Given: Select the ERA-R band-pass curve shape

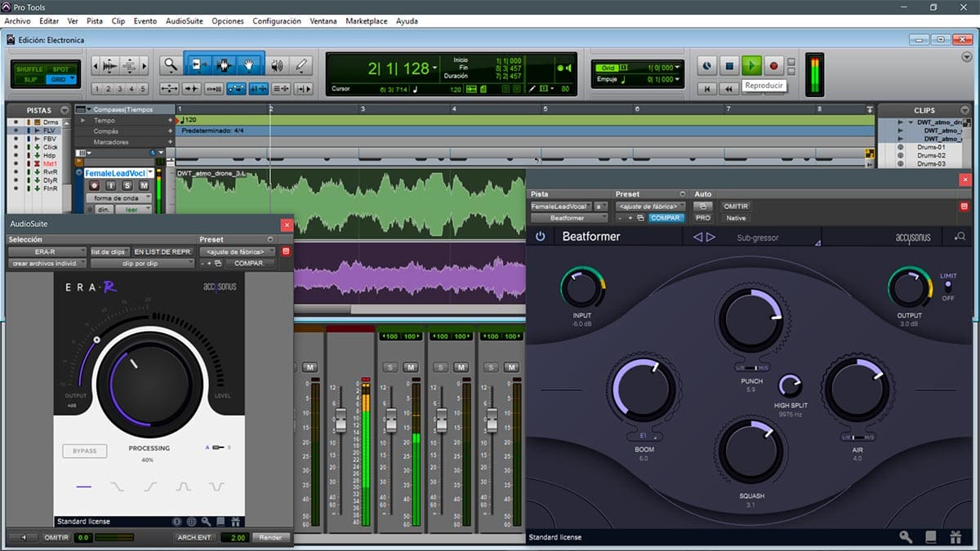Looking at the screenshot, I should [x=184, y=487].
